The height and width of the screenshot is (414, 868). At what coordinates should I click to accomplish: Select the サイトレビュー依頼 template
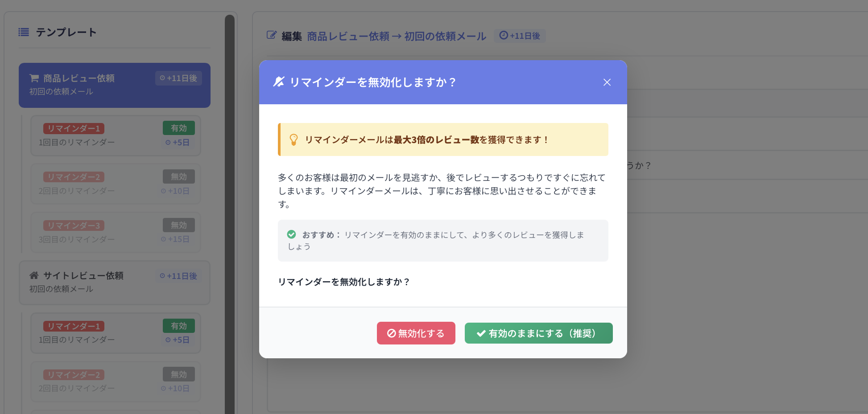(x=115, y=283)
